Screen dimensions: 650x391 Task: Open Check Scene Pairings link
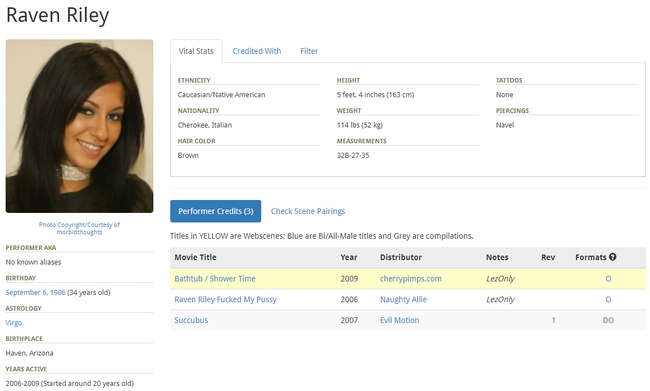[308, 211]
